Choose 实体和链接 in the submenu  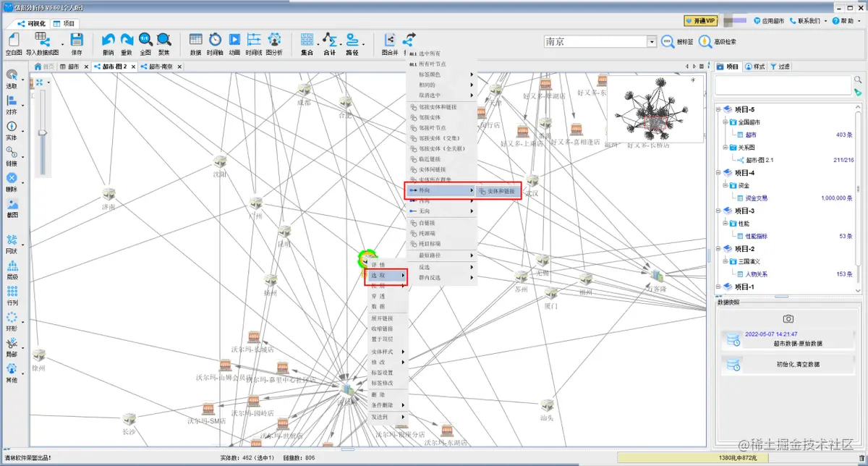click(499, 191)
